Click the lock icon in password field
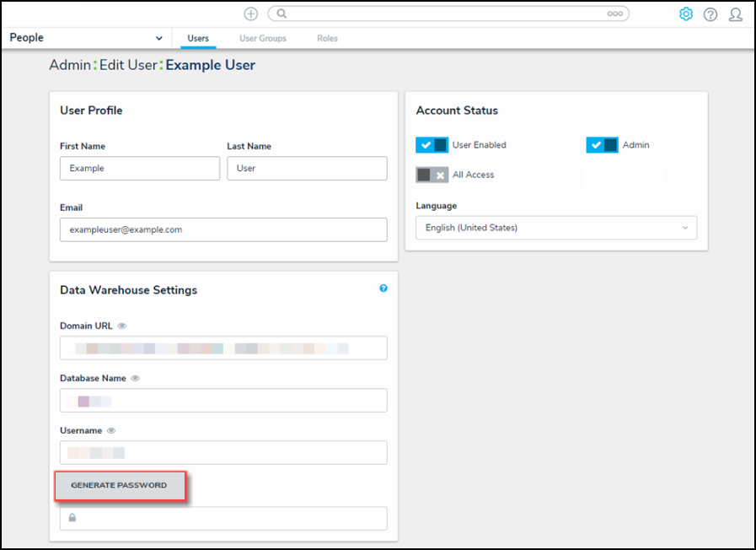The image size is (756, 550). (x=72, y=518)
